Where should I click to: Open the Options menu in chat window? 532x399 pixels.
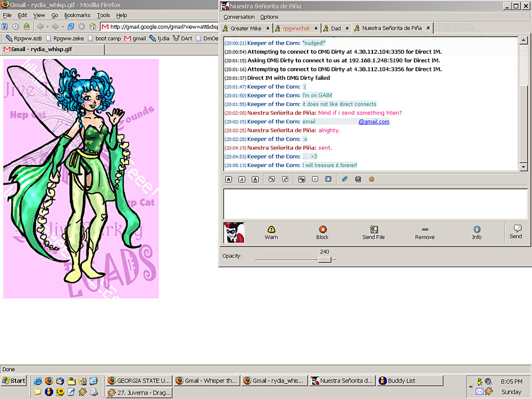coord(269,17)
